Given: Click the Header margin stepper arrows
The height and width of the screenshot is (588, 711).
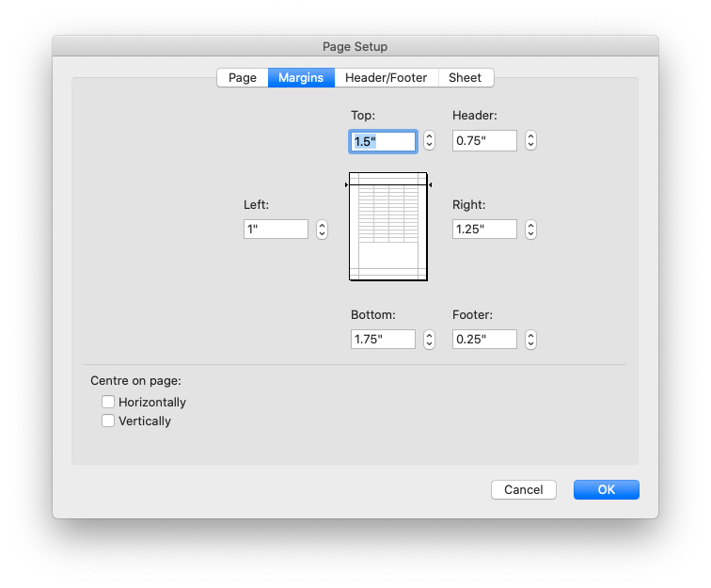Looking at the screenshot, I should [x=530, y=141].
